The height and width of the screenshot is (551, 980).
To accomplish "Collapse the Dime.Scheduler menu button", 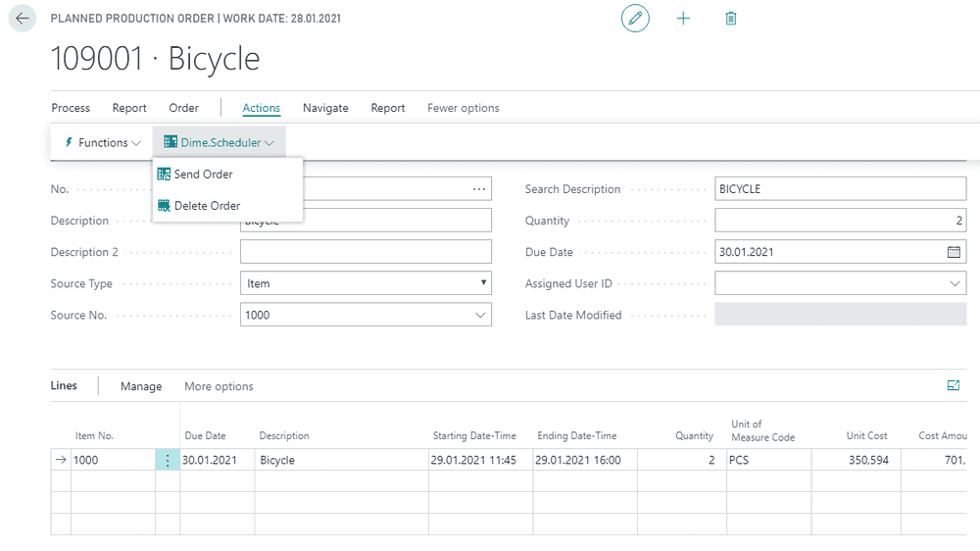I will coord(220,142).
